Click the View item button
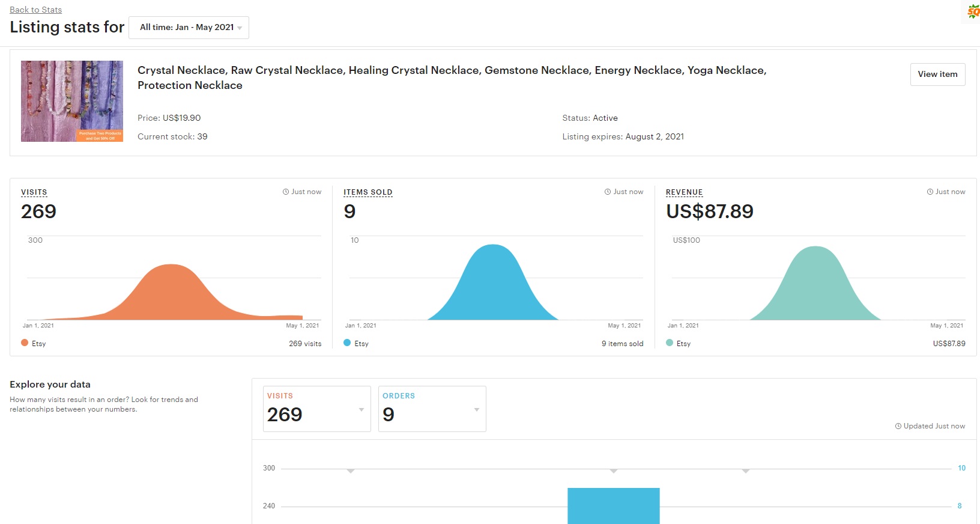This screenshot has height=524, width=980. [937, 75]
